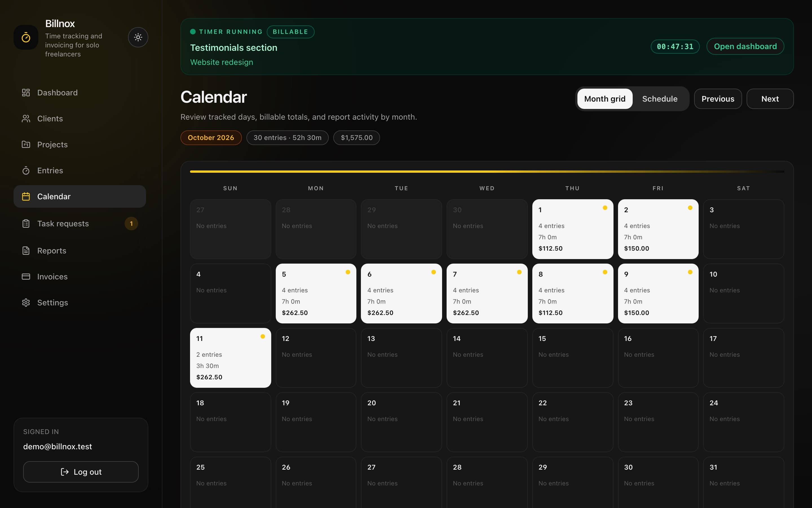The width and height of the screenshot is (812, 508).
Task: Click the demo@billnox.test email text
Action: (x=58, y=446)
